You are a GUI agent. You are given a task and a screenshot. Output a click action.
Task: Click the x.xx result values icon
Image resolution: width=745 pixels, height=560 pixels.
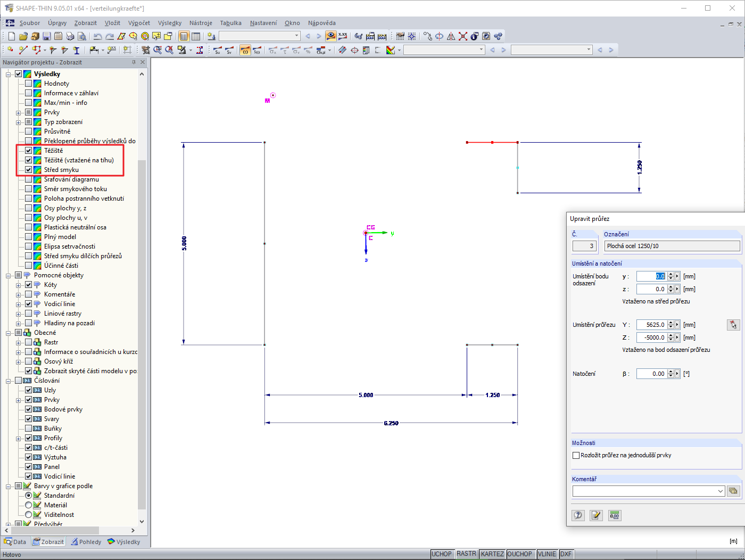coord(343,36)
